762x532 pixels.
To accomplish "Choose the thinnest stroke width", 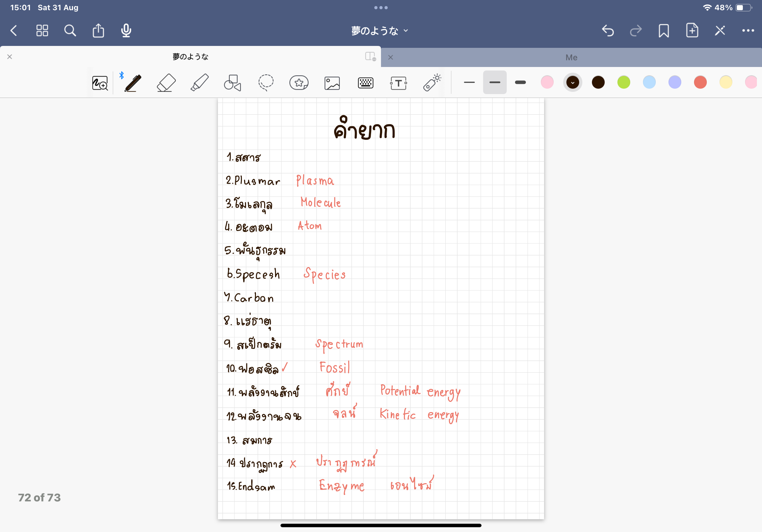I will (469, 82).
